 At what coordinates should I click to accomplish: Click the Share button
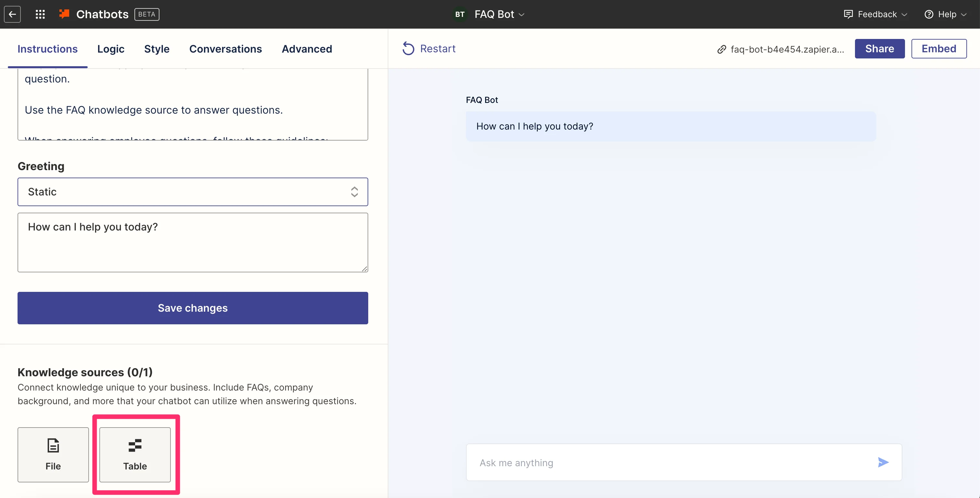click(879, 49)
